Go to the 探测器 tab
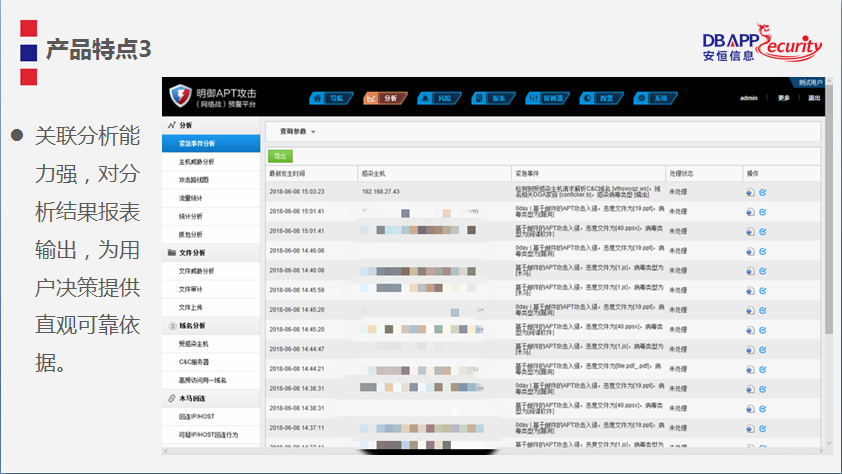 click(x=547, y=98)
